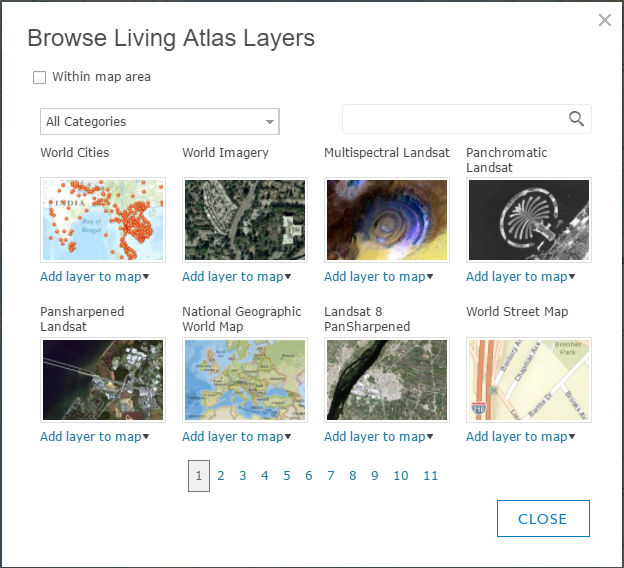Open the Panchromatic Landsat thumbnail
Screen dimensions: 624x568
[x=529, y=220]
